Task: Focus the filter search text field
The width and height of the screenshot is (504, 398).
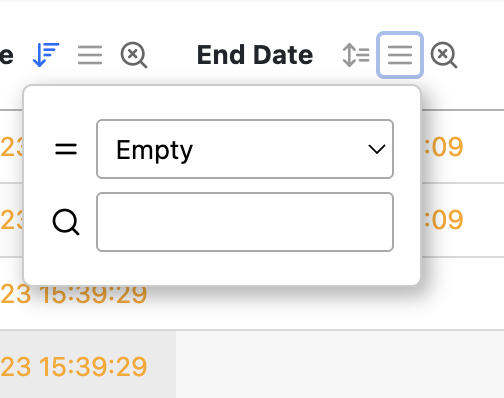Action: click(245, 222)
